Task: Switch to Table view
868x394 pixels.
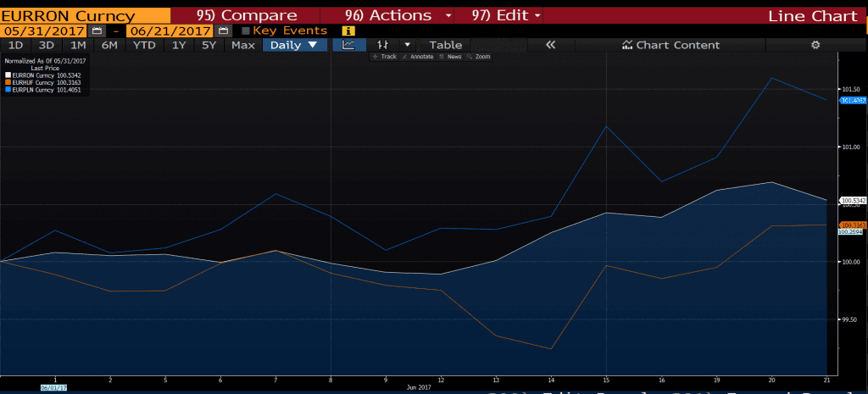Action: point(446,46)
